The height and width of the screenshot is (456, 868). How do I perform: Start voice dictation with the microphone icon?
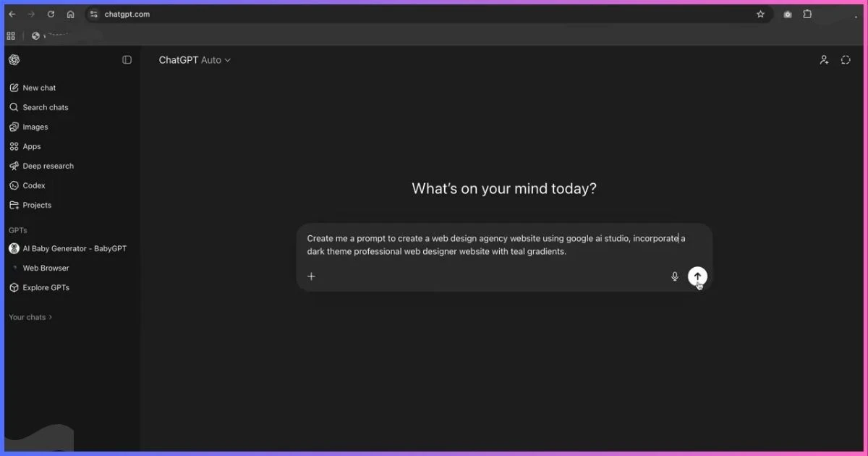(675, 276)
